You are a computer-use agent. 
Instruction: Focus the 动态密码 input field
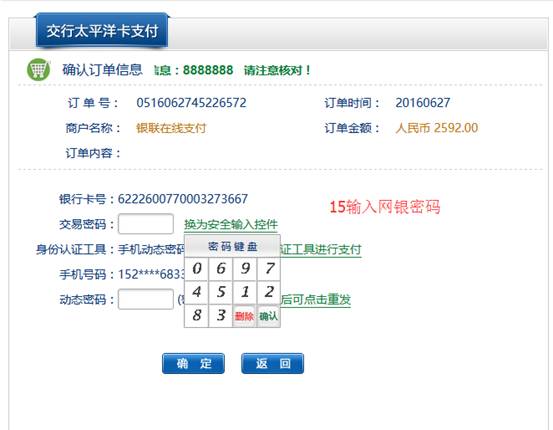(146, 299)
